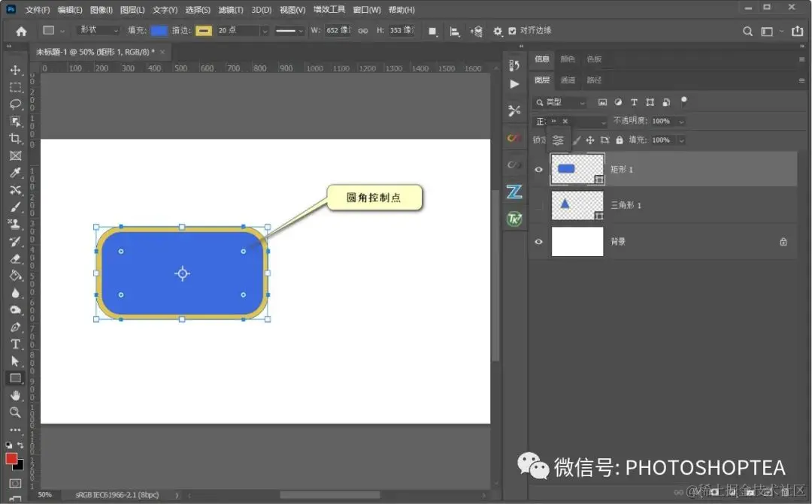
Task: Open the shape settings gear icon
Action: [x=498, y=32]
